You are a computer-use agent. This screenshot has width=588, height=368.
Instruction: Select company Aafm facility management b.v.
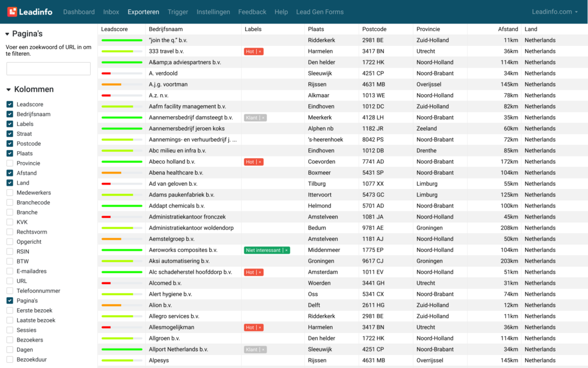pyautogui.click(x=187, y=106)
